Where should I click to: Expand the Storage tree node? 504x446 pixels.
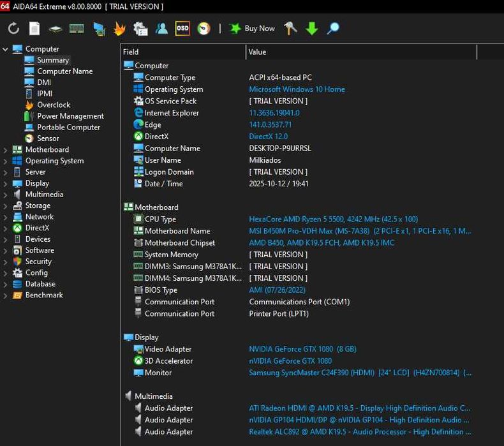5,206
